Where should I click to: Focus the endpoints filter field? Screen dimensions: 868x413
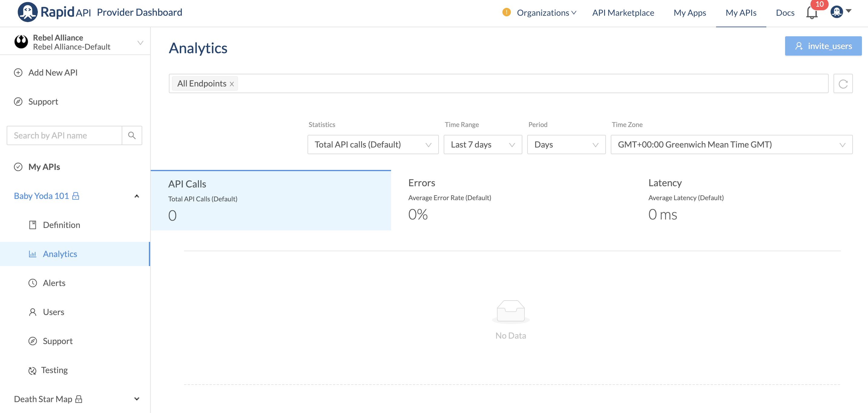coord(498,83)
